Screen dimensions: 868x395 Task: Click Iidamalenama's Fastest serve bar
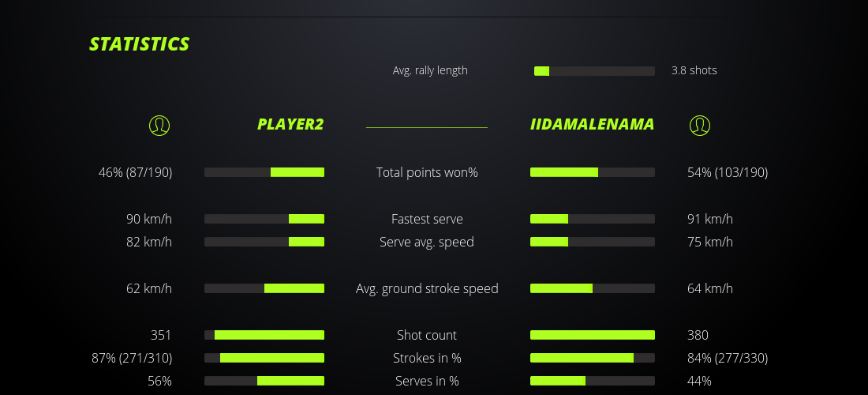tap(593, 219)
